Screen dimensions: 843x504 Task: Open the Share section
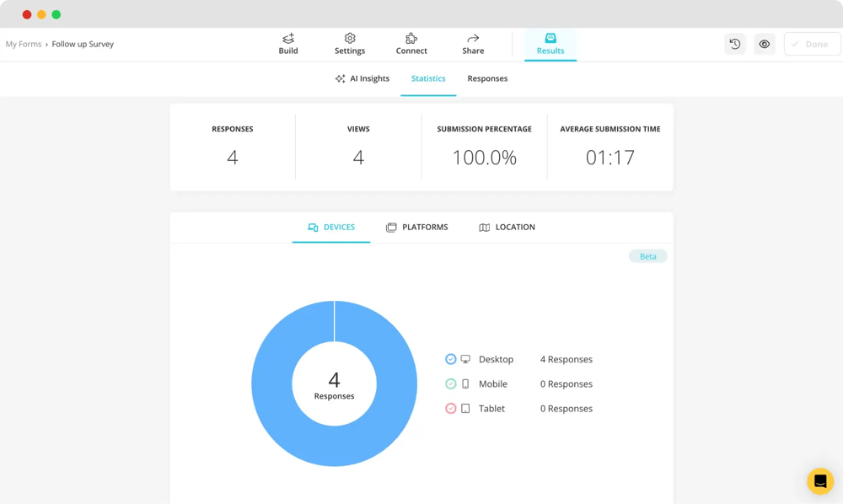[473, 44]
